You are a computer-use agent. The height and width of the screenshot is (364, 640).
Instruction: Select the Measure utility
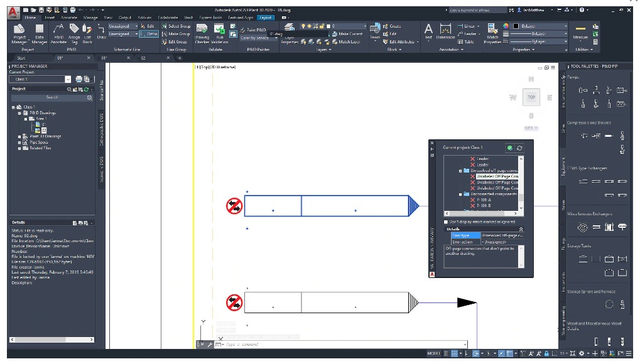click(x=580, y=32)
